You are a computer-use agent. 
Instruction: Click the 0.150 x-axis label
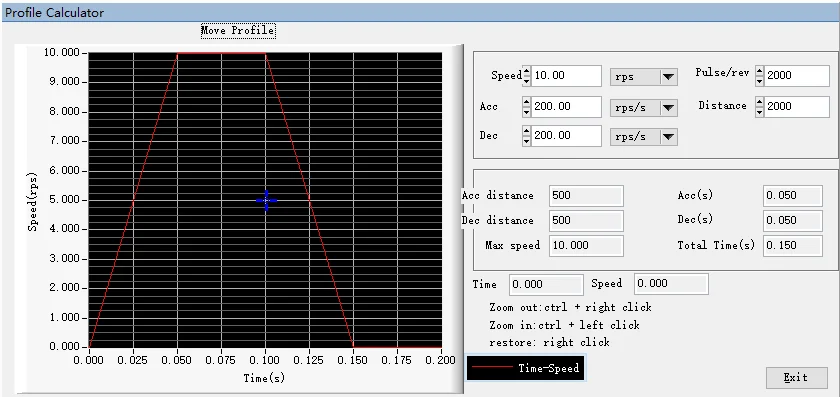tap(353, 360)
